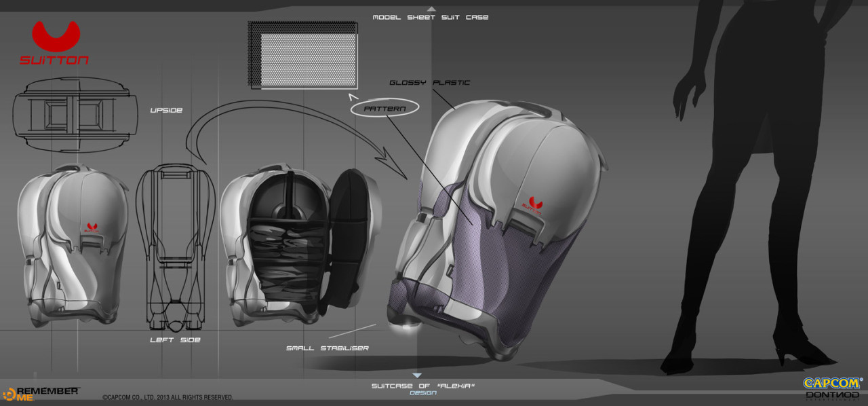This screenshot has height=406, width=868.
Task: Click the dotted pattern swatch rectangle
Action: point(303,55)
